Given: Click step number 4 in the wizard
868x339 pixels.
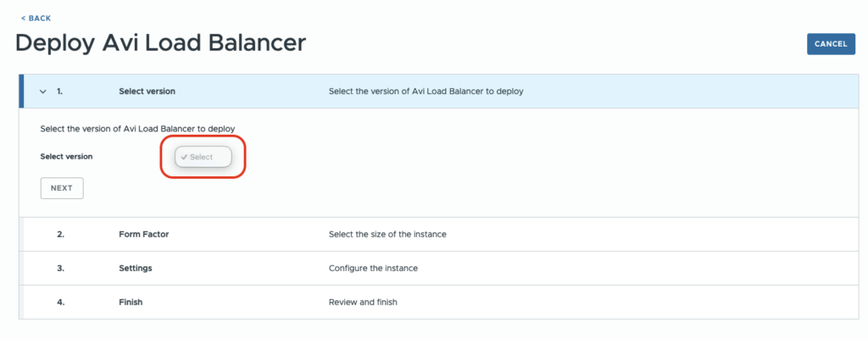Looking at the screenshot, I should (60, 303).
